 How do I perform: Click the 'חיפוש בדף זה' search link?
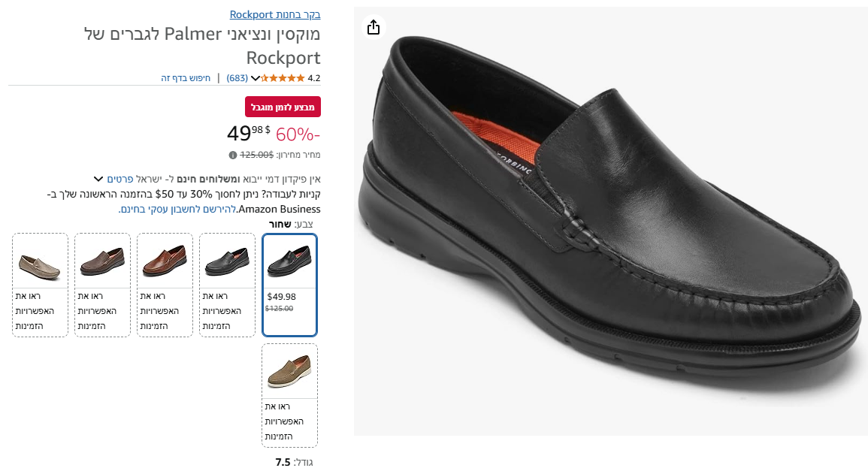point(186,77)
